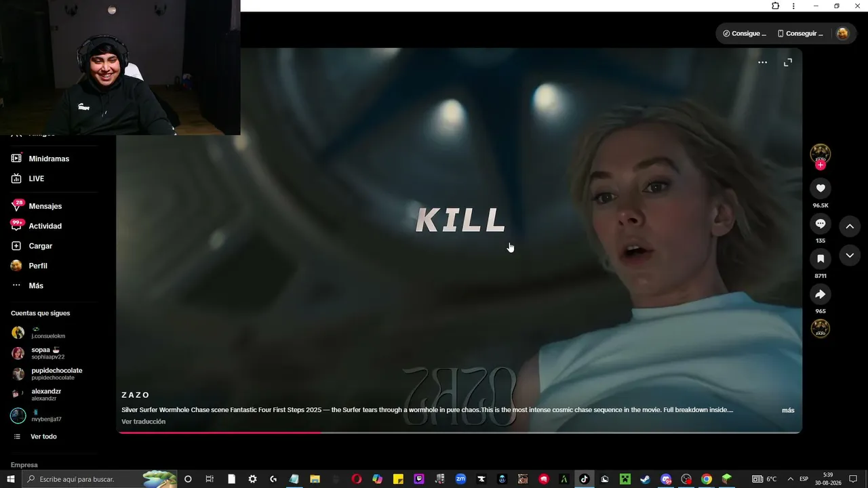
Task: Switch the ESP keyboard language indicator
Action: (x=804, y=479)
